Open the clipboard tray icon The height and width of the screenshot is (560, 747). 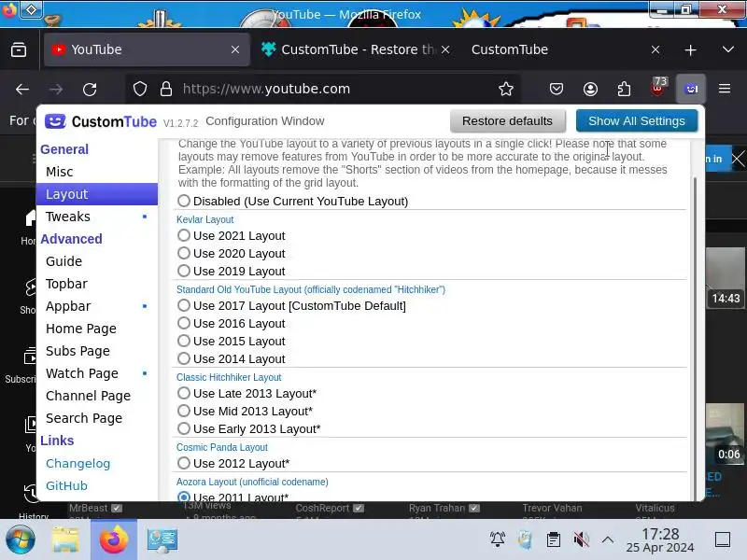[x=553, y=539]
